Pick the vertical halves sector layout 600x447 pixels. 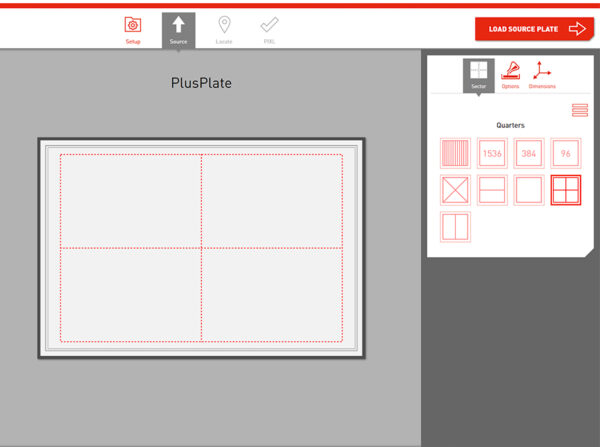point(455,226)
